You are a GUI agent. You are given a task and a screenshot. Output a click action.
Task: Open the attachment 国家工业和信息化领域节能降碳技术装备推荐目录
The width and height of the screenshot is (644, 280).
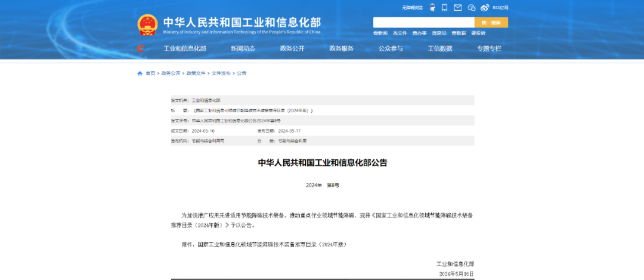click(x=272, y=244)
